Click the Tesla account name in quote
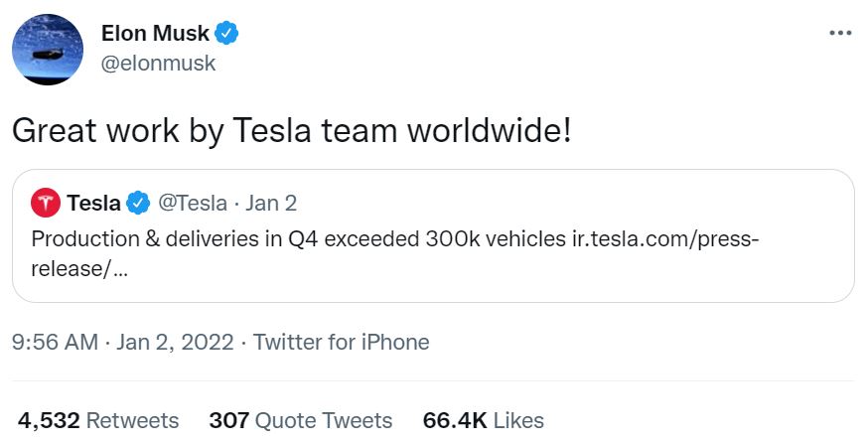This screenshot has width=868, height=443. 93,204
